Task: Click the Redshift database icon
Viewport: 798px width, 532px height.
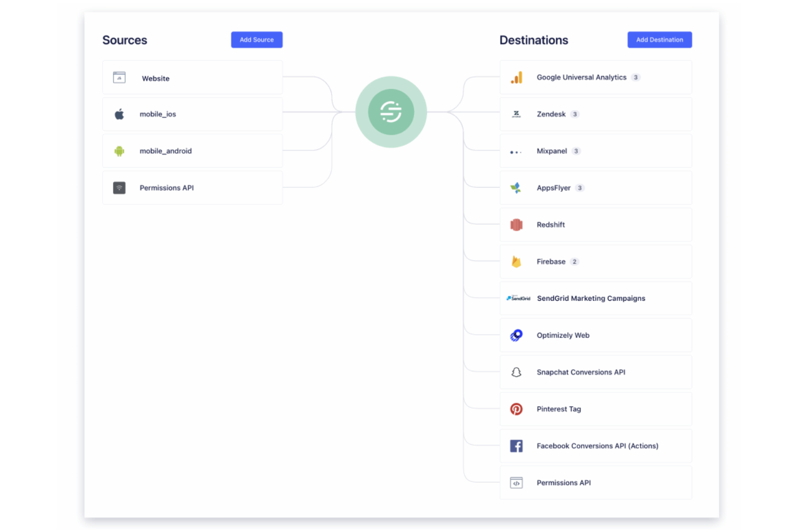Action: (x=517, y=225)
